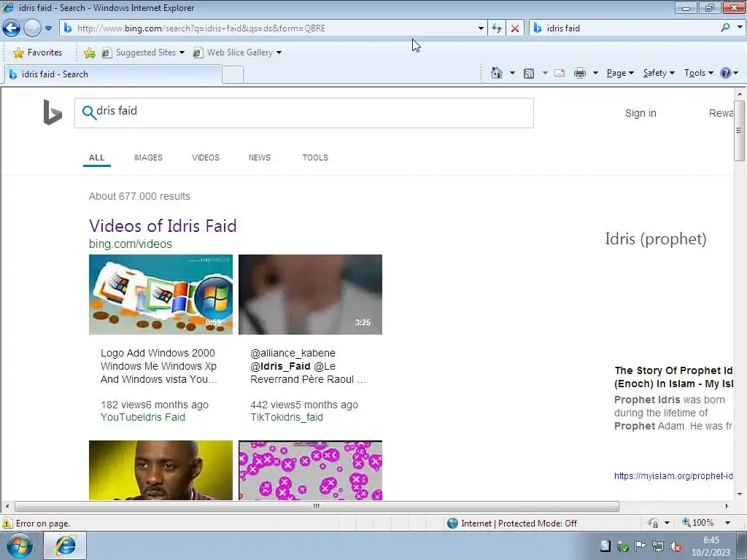Click the Forward navigation arrow button

pos(32,28)
